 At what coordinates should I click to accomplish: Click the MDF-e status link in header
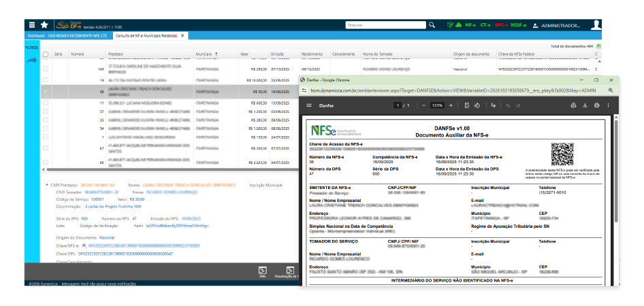click(x=518, y=25)
